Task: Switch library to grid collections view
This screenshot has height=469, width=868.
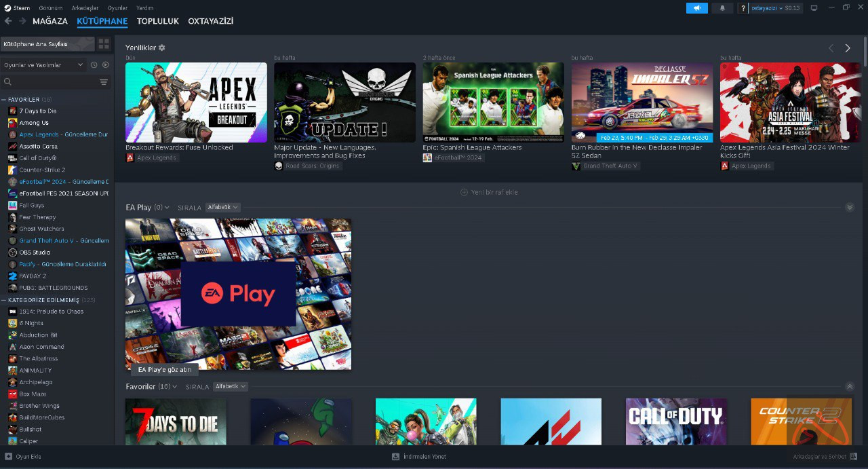Action: 104,44
